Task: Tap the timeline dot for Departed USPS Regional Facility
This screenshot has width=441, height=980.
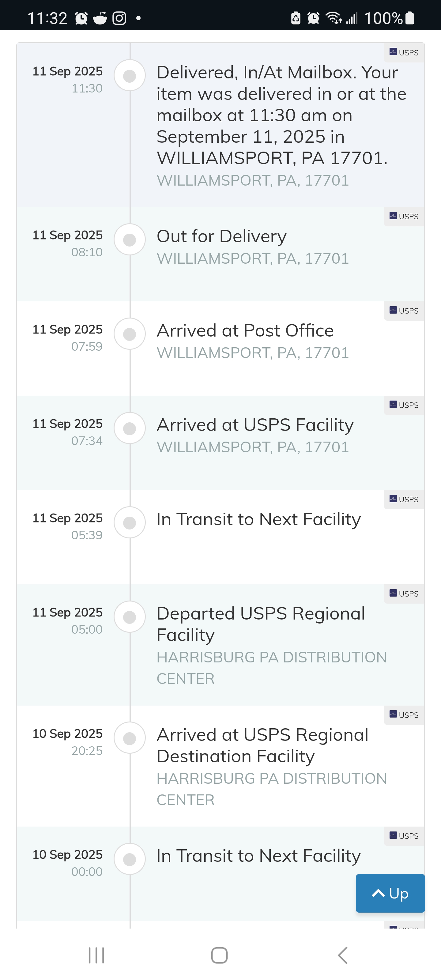Action: [x=130, y=617]
